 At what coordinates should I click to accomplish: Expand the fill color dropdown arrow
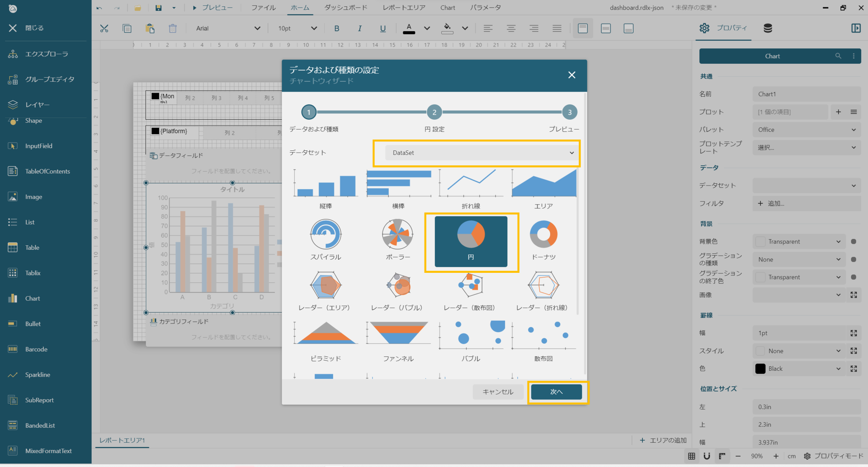coord(465,28)
